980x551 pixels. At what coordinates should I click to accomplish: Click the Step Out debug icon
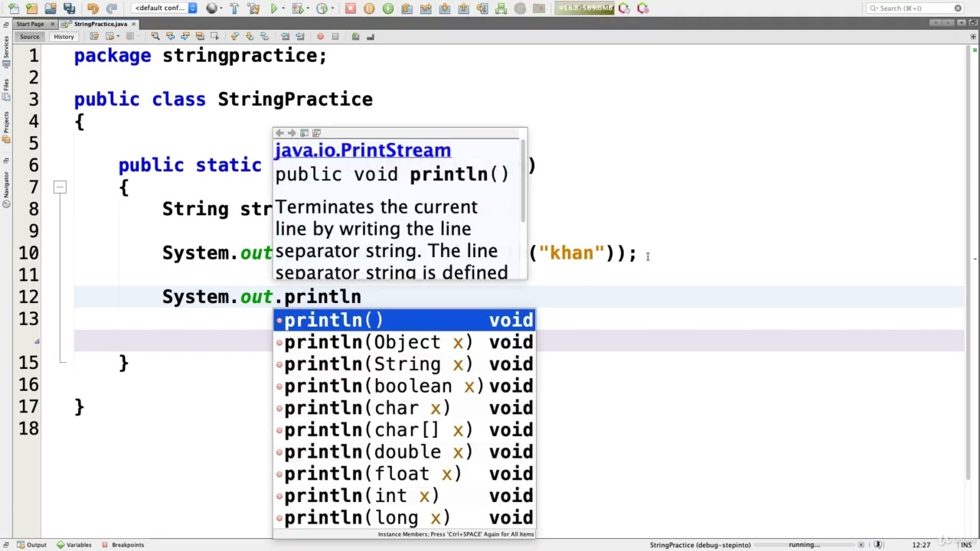463,8
